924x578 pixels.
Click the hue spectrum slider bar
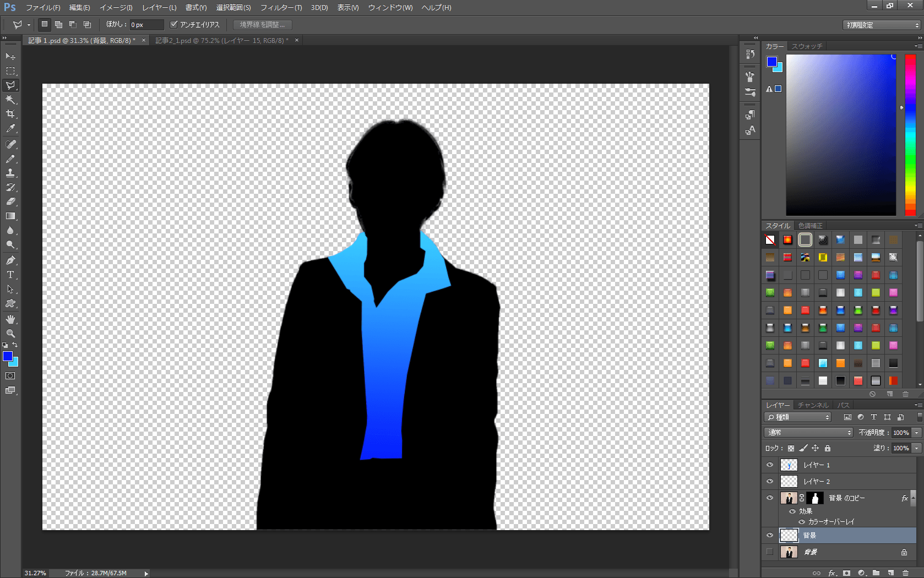pos(910,135)
